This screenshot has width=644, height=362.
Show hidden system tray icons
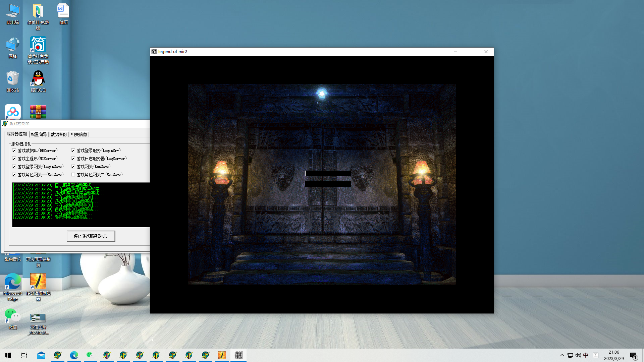(562, 355)
